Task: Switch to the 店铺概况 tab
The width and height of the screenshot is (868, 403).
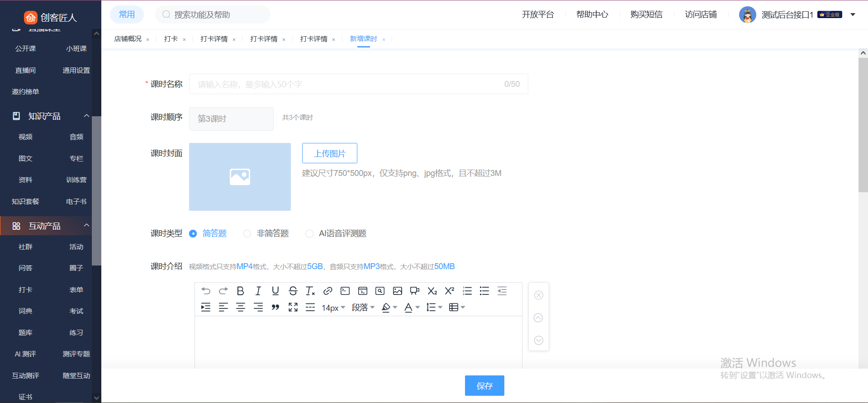Action: tap(128, 39)
